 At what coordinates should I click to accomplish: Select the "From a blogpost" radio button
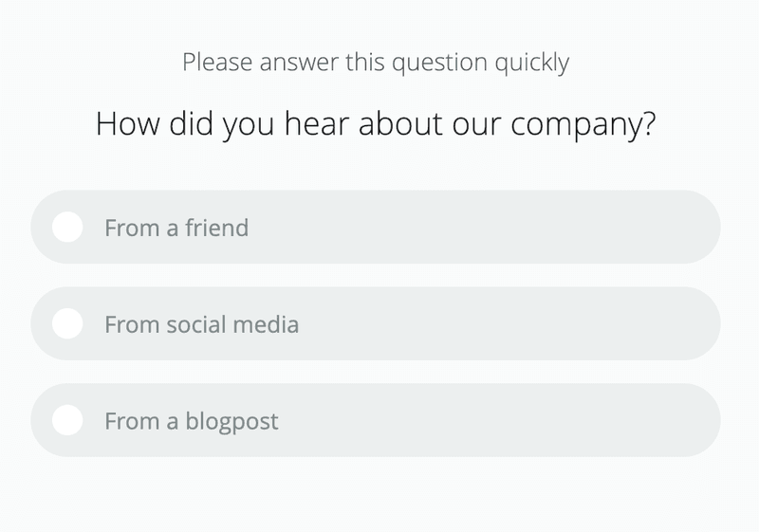pos(67,420)
